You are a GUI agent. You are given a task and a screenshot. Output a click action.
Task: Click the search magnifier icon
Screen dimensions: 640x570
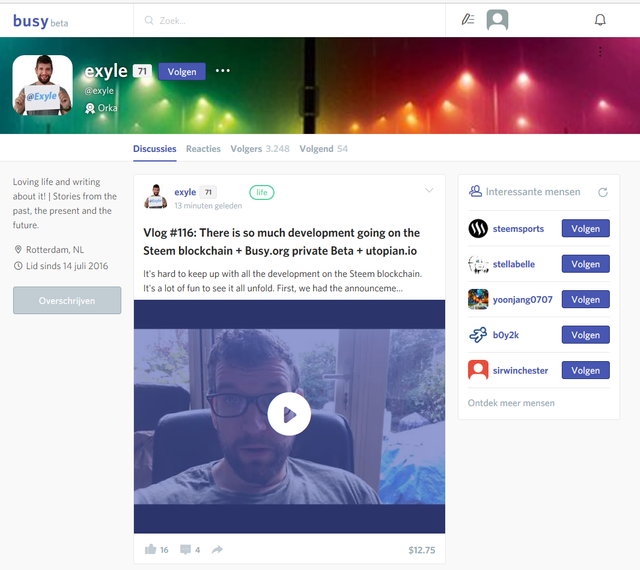(x=149, y=20)
